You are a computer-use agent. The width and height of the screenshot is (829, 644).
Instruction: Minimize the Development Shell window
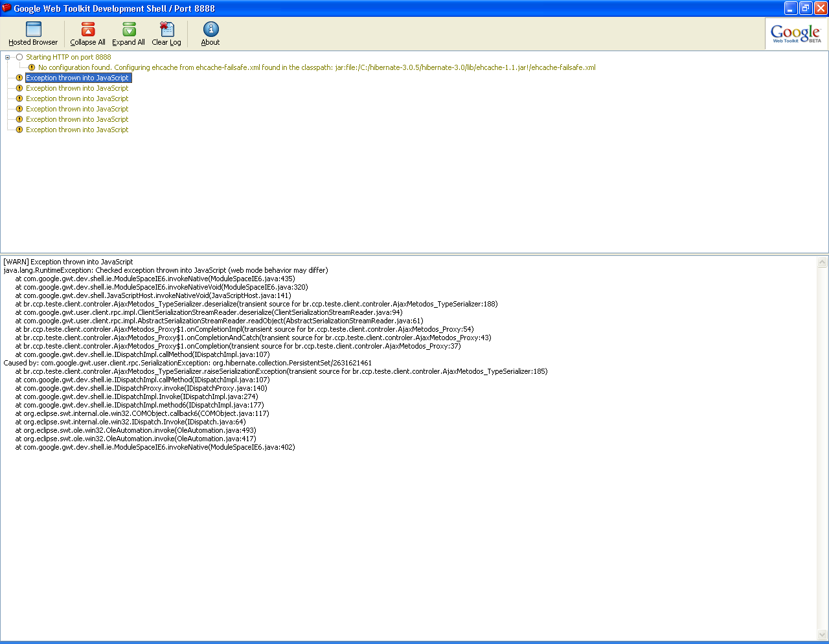tap(791, 8)
